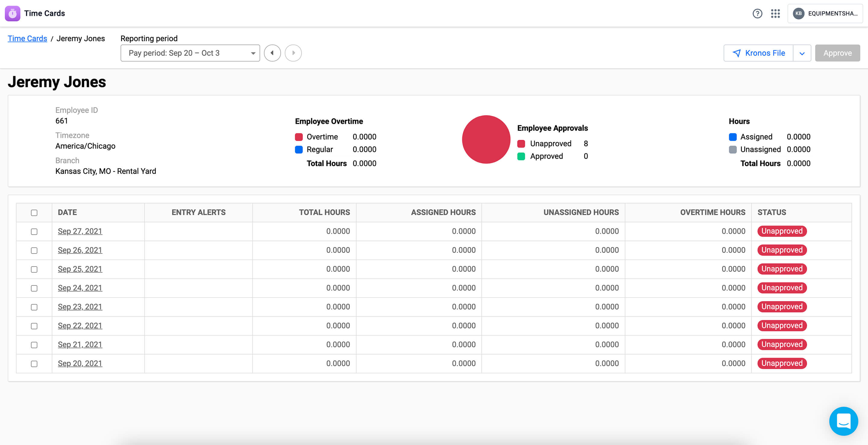
Task: Click the Approve button
Action: coord(837,53)
